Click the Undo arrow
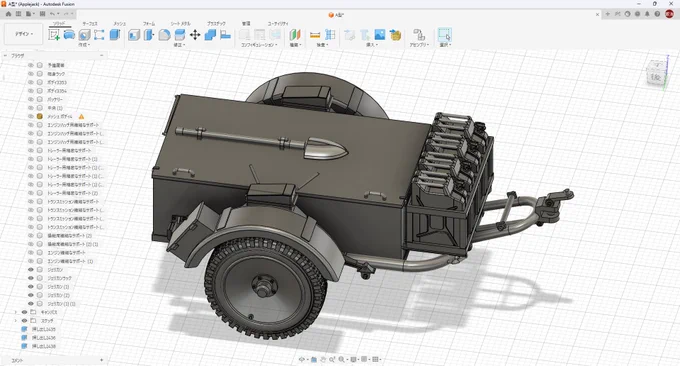 [x=52, y=14]
